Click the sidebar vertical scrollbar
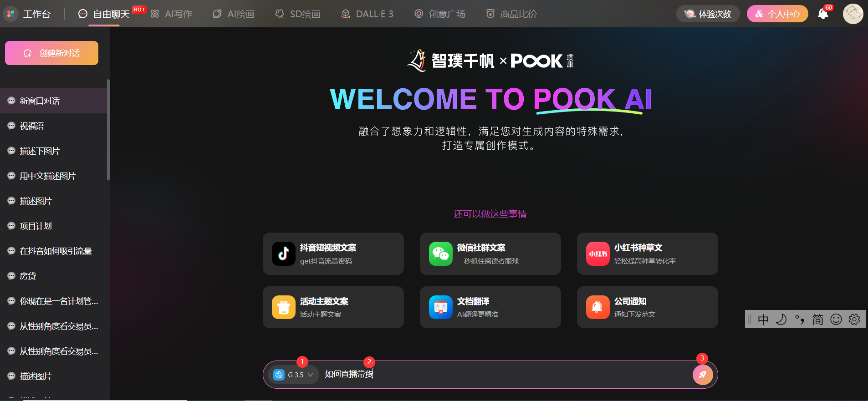The width and height of the screenshot is (868, 401). coord(108,130)
